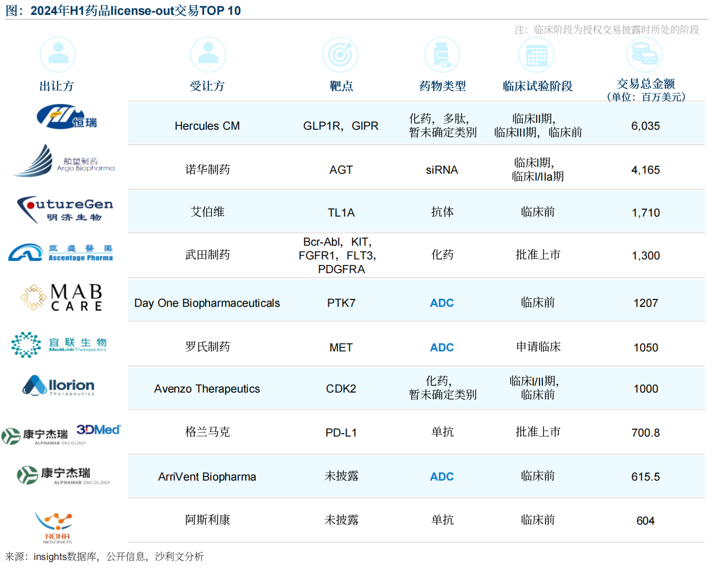Screen dimensions: 728x568
Task: Click the PTK7 target cell
Action: point(341,303)
